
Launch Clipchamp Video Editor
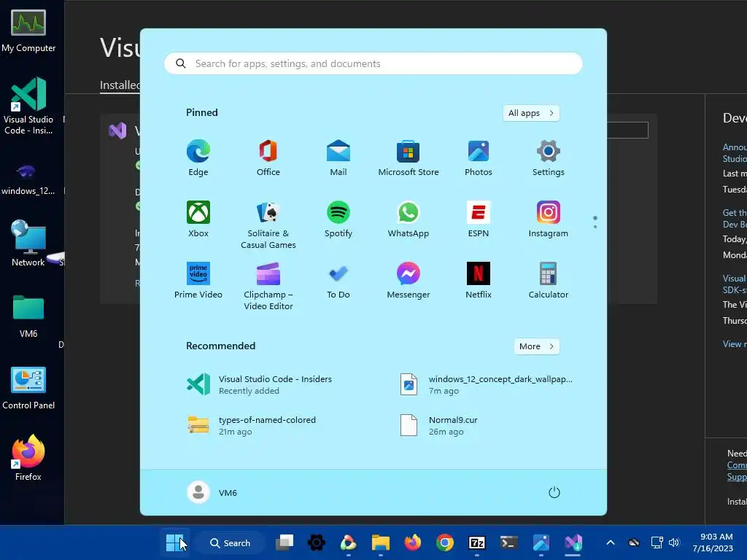[268, 286]
